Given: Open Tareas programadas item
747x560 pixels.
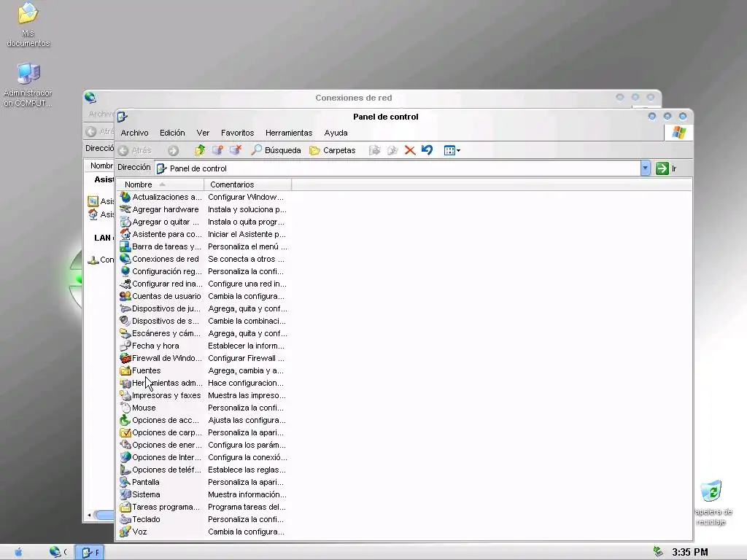Looking at the screenshot, I should [160, 506].
